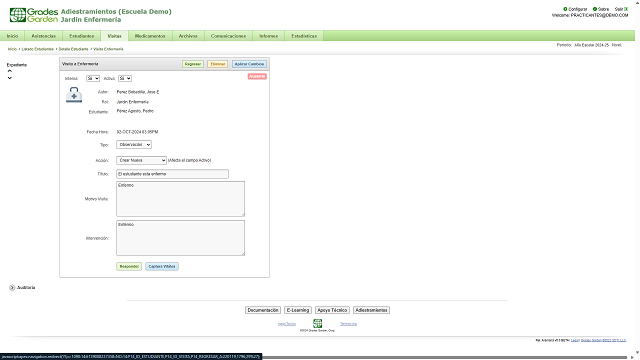Open the Archivos menu tab

(188, 36)
